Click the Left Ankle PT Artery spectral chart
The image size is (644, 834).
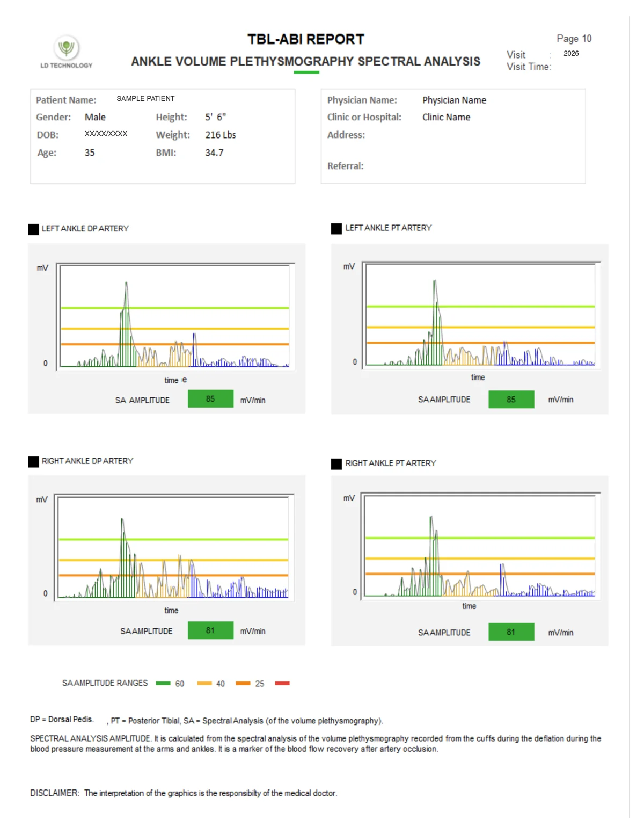pos(481,315)
